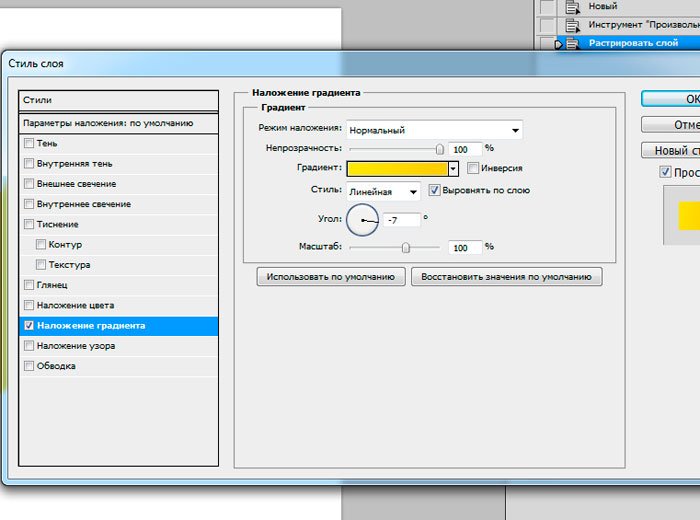Select the Стили section in left list
The image size is (700, 520).
click(118, 100)
